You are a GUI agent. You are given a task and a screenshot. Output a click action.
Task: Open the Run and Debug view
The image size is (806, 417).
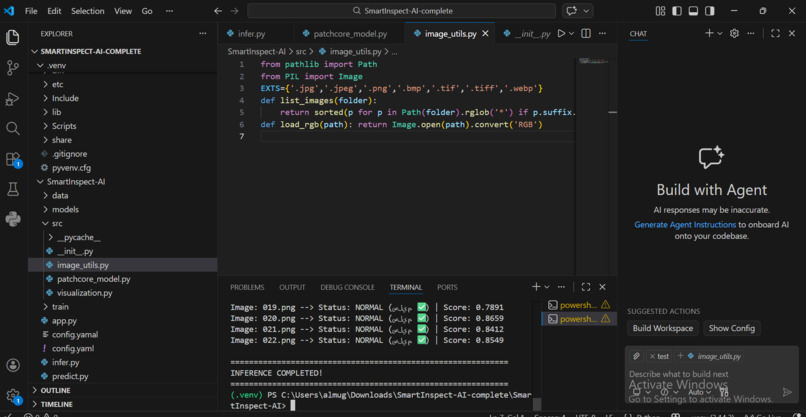(13, 98)
